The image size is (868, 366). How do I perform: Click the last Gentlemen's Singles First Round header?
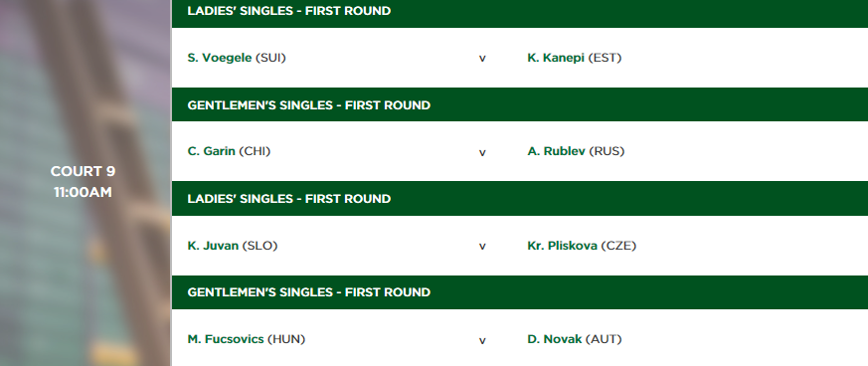(x=520, y=291)
